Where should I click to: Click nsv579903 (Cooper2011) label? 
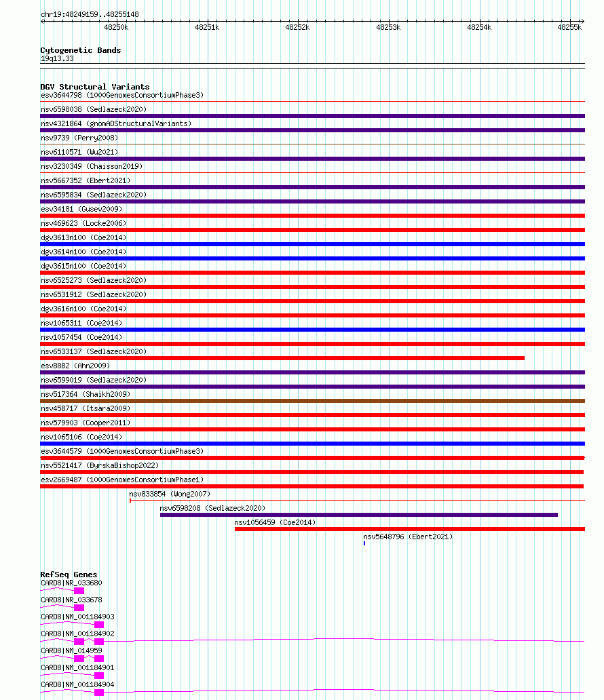pyautogui.click(x=86, y=423)
